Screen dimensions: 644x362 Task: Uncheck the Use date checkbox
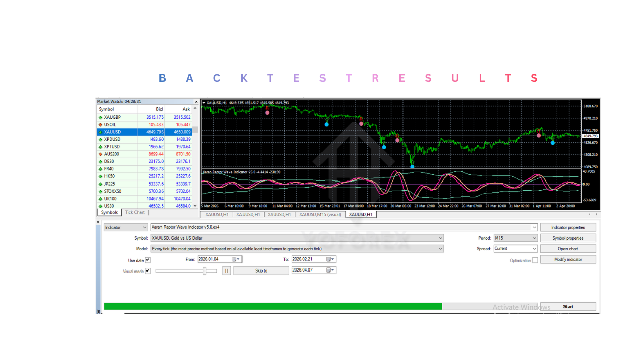[x=147, y=260]
